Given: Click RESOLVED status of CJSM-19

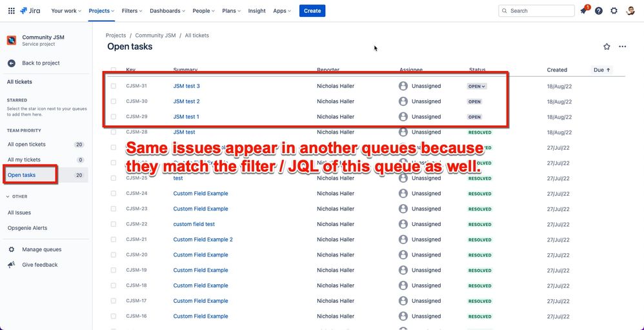Looking at the screenshot, I should click(479, 271).
